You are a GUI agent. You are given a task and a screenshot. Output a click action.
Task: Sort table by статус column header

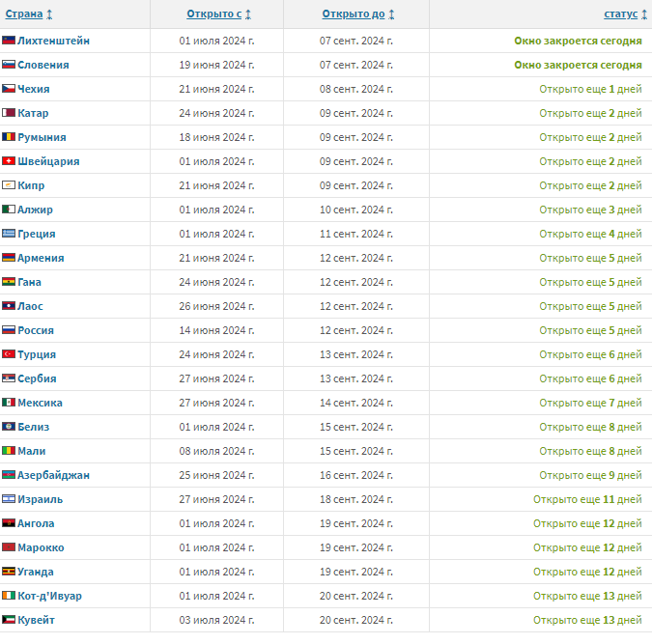620,14
